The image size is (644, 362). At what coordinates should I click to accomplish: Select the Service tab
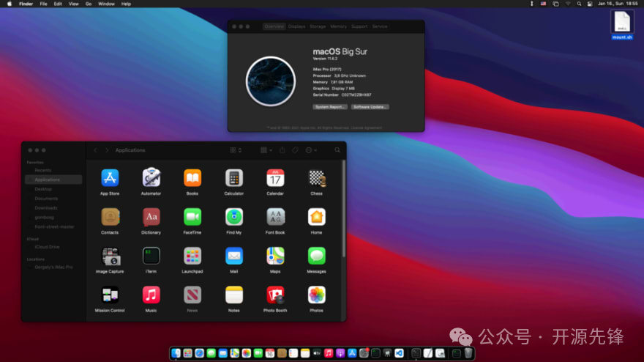(380, 26)
